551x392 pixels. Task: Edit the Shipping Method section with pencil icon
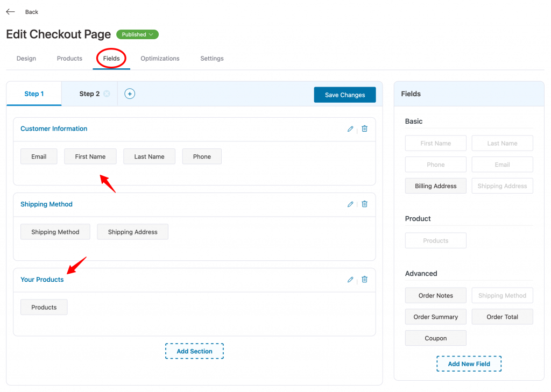pyautogui.click(x=350, y=204)
